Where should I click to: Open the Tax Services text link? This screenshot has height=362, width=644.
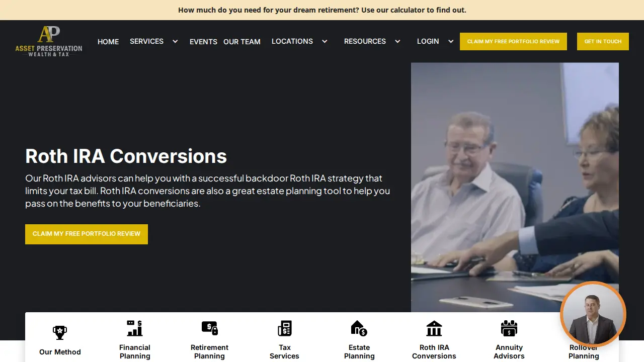coord(285,352)
